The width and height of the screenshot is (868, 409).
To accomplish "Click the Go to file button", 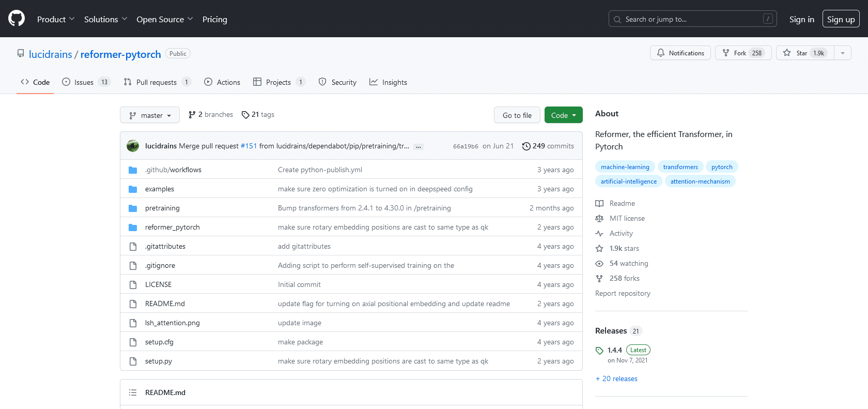I will pyautogui.click(x=517, y=115).
